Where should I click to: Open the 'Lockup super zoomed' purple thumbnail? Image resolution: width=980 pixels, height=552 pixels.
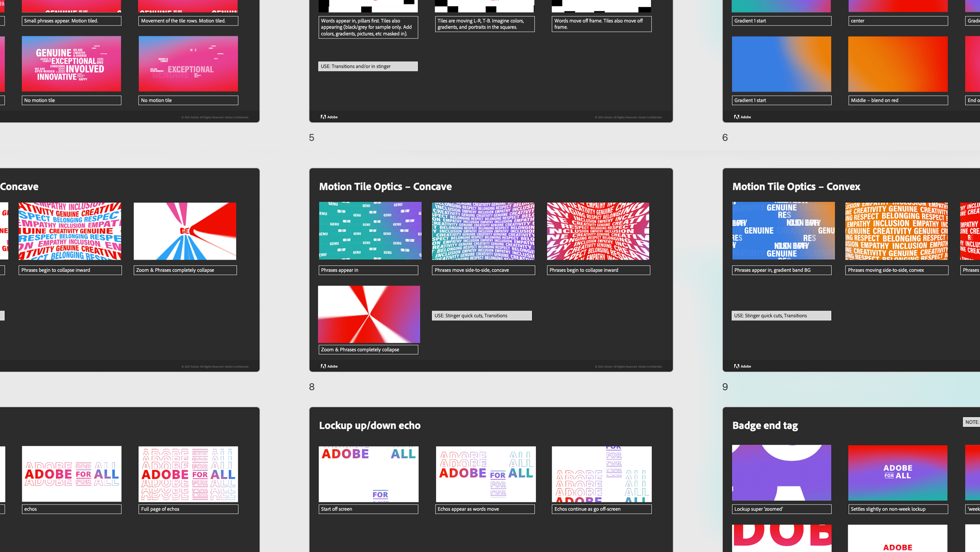782,473
